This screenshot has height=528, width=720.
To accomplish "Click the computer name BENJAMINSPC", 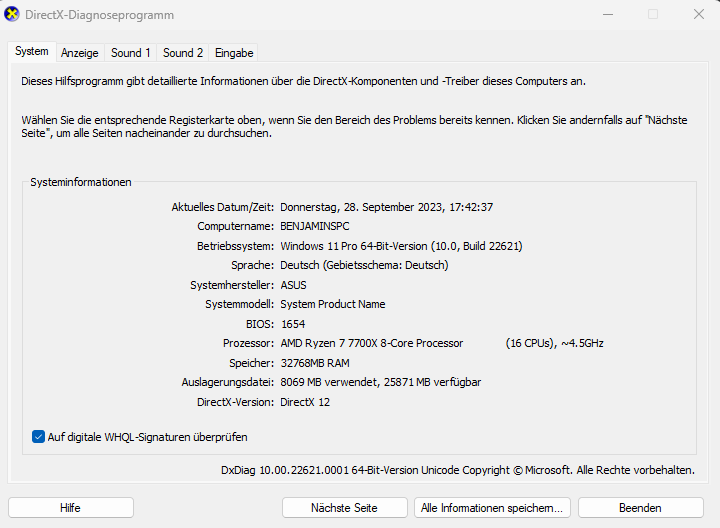I will [x=315, y=226].
